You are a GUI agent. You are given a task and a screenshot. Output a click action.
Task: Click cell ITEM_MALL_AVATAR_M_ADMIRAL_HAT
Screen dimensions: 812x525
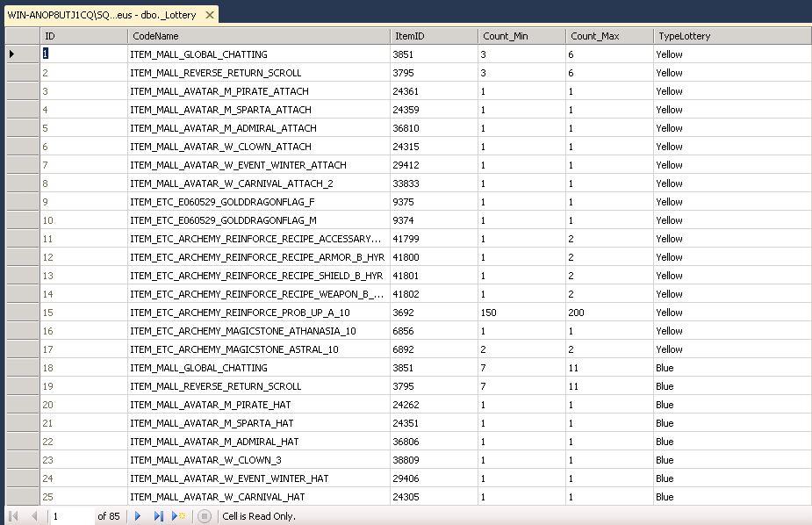click(258, 441)
